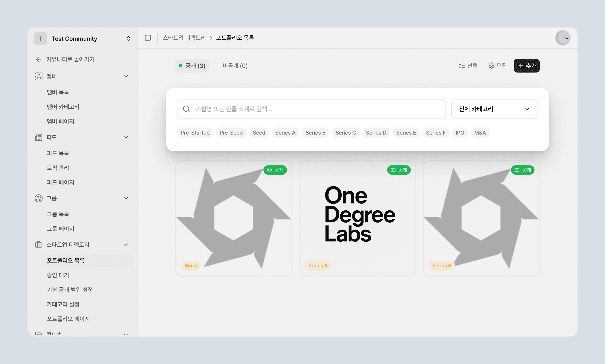Collapse the 스타트업 디렉토리 chevron
Screen dimensions: 605x364
(x=126, y=244)
